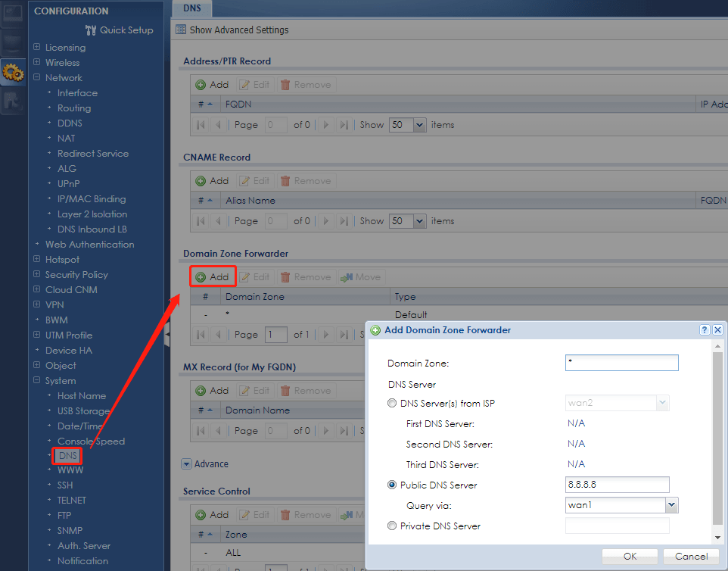
Task: Collapse the left navigation panel handle
Action: (x=167, y=333)
